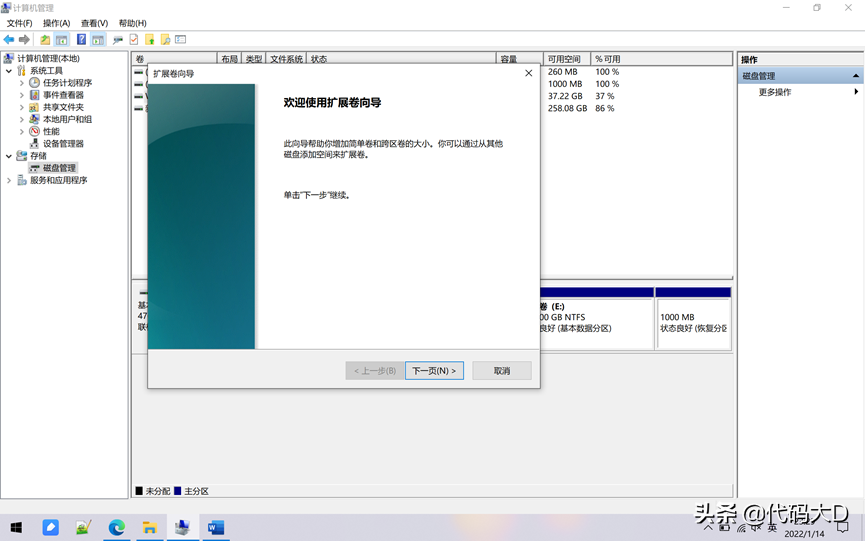Click Windows Start button
The height and width of the screenshot is (541, 865).
pyautogui.click(x=16, y=528)
